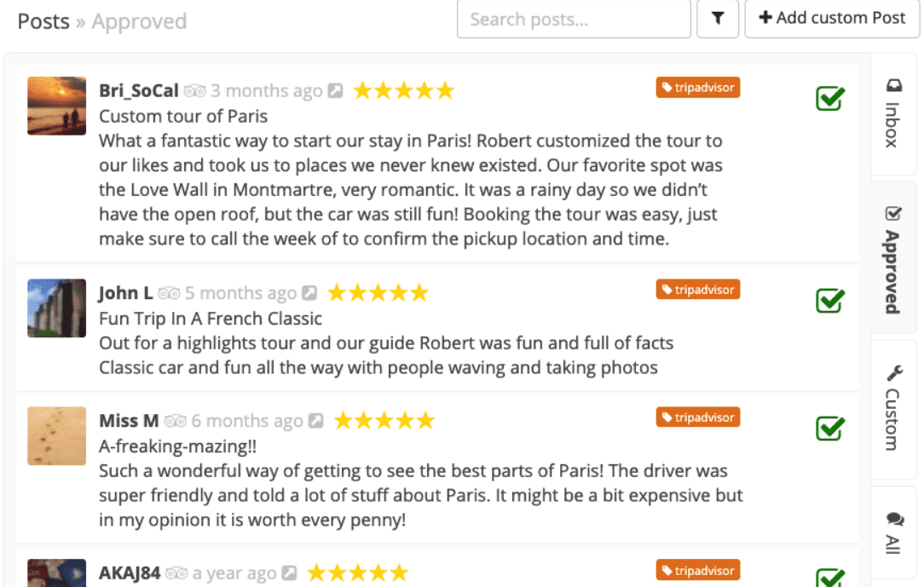This screenshot has width=924, height=587.
Task: Click the tripadvisor source badge on John L's review
Action: [697, 289]
